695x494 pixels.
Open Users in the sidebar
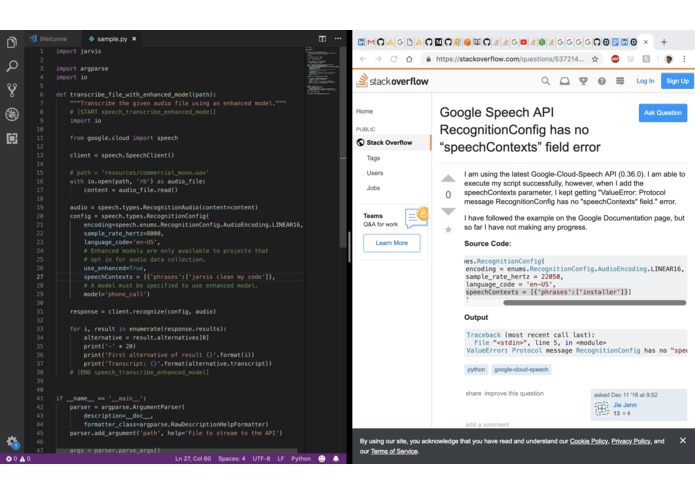click(x=375, y=173)
